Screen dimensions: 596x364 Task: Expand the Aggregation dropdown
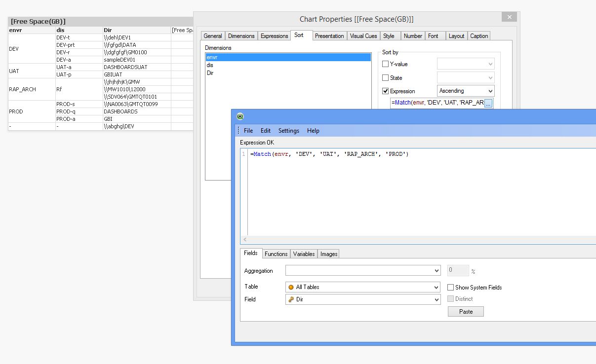[436, 271]
